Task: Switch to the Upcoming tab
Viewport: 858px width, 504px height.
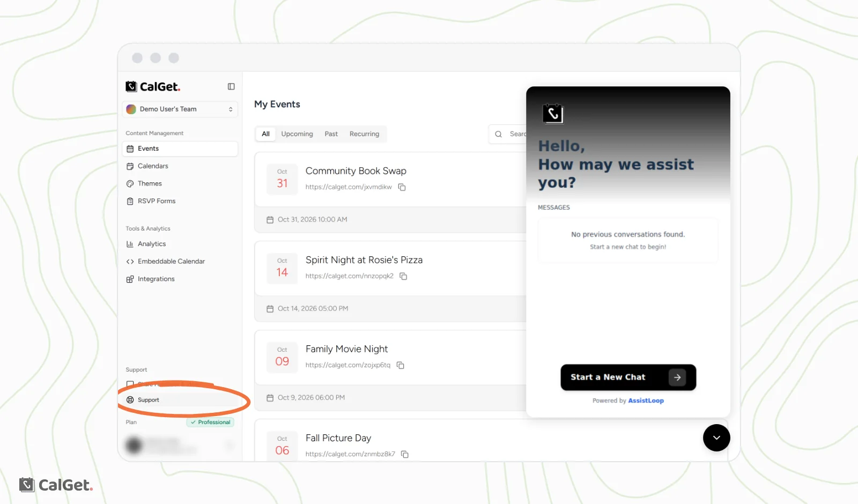Action: point(297,134)
